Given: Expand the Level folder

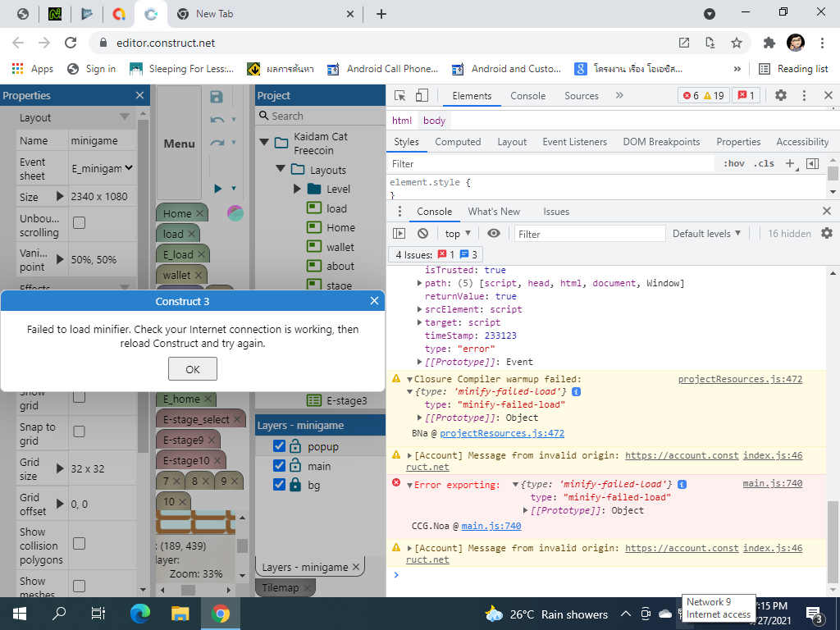Looking at the screenshot, I should point(297,189).
